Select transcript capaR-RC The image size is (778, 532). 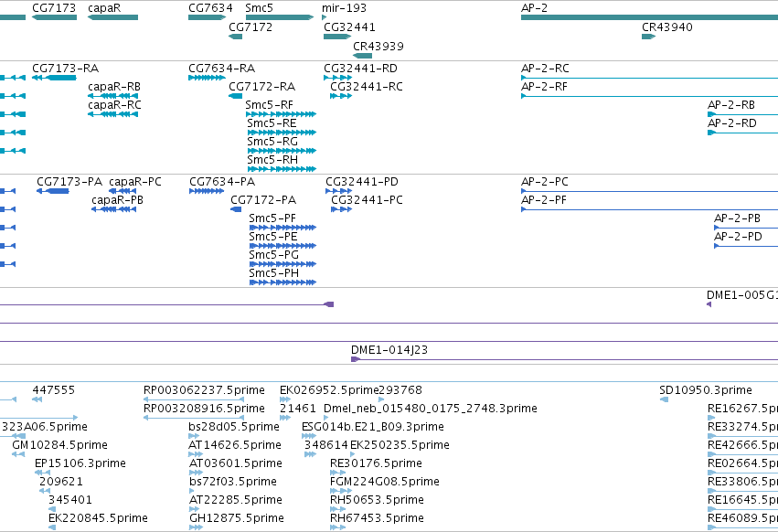point(112,114)
